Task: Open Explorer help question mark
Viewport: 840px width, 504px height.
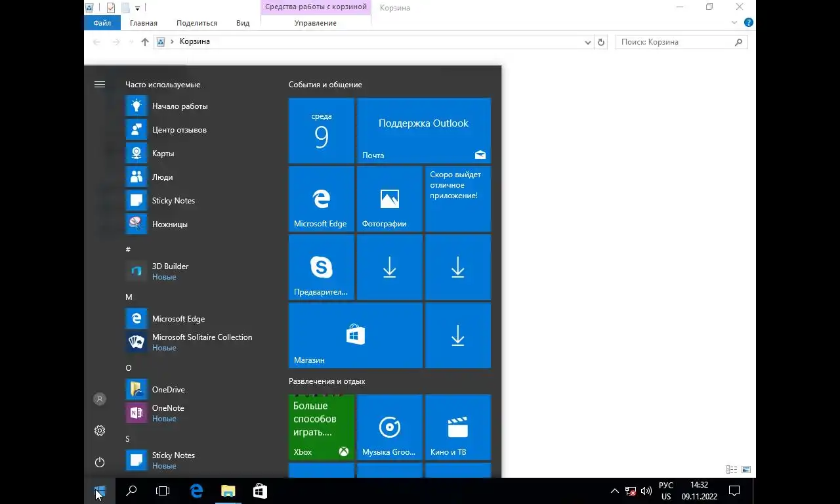Action: (749, 23)
